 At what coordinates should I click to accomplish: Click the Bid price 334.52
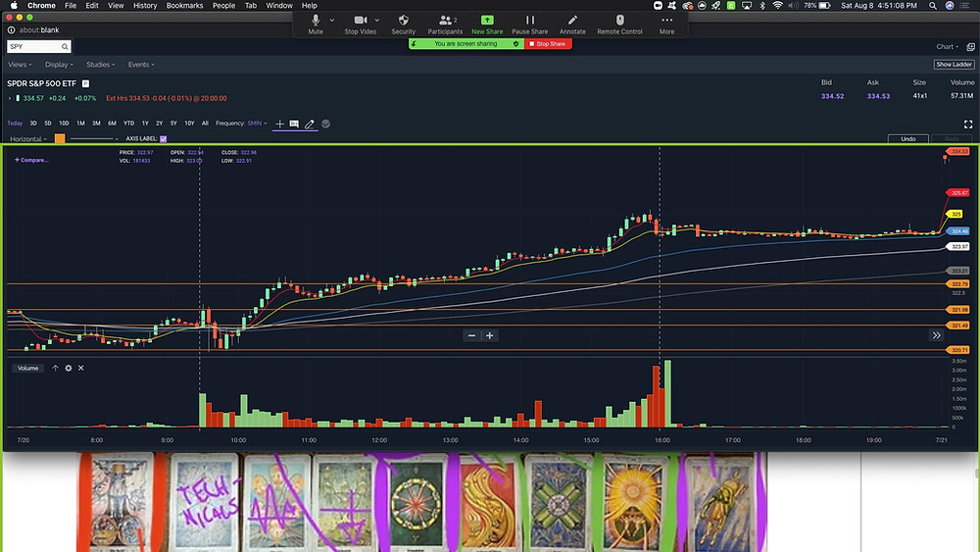pyautogui.click(x=832, y=96)
